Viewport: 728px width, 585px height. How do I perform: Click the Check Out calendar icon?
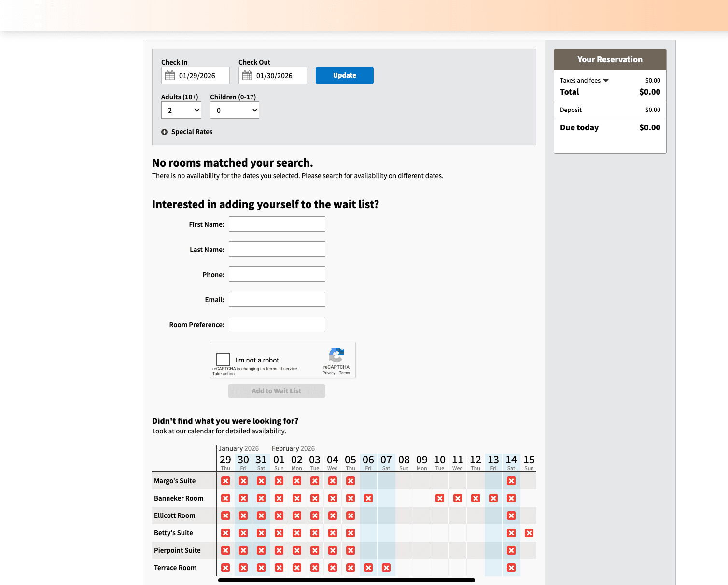click(247, 75)
